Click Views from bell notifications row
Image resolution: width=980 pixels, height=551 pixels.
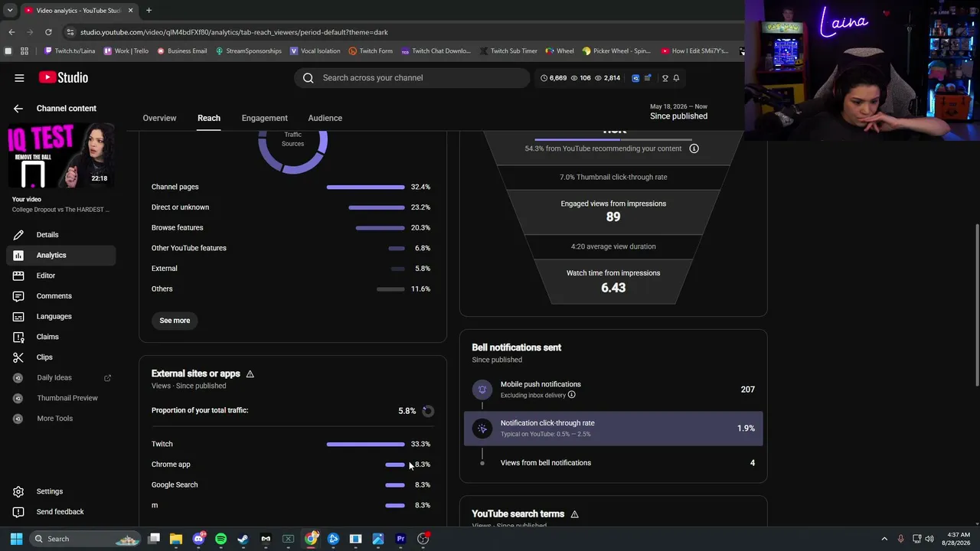point(613,463)
